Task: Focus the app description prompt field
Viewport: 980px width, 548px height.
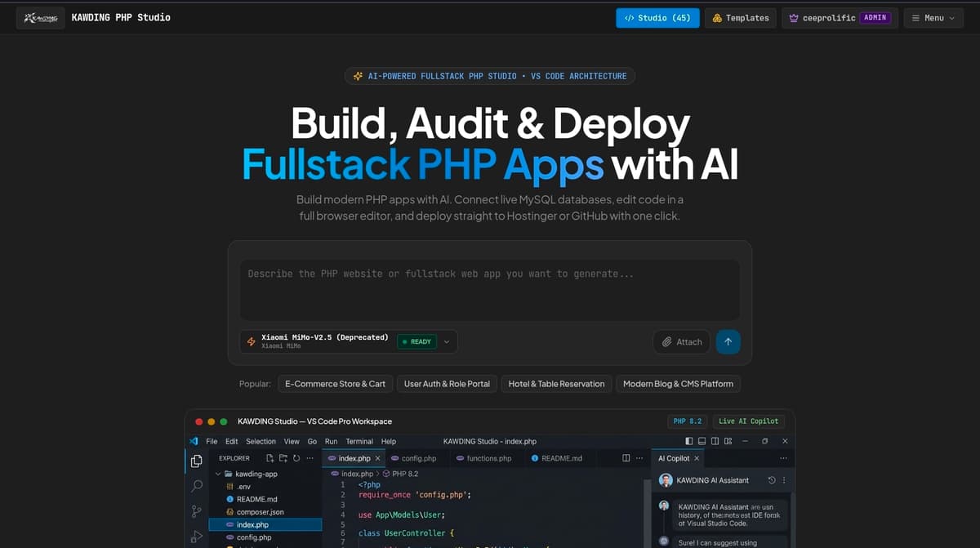Action: 490,290
